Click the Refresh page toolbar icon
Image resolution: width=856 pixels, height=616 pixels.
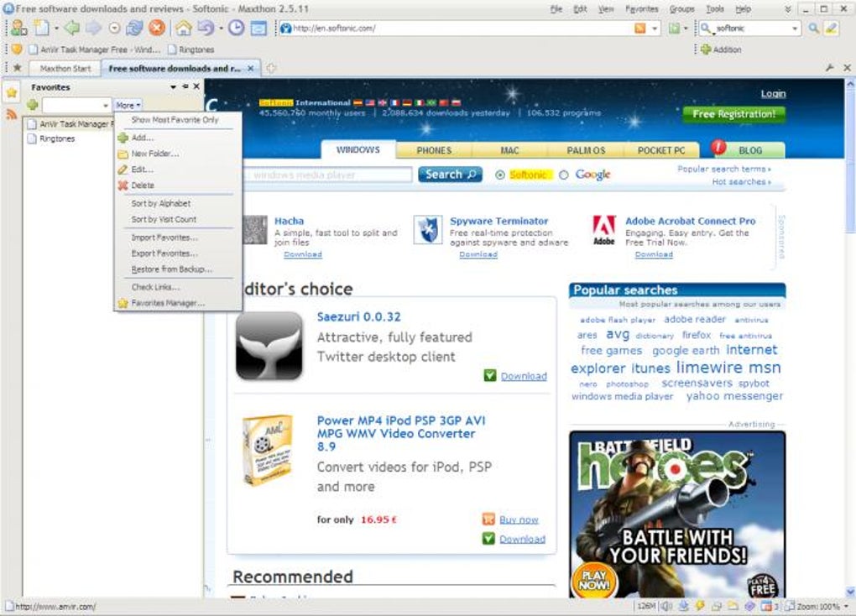[134, 28]
